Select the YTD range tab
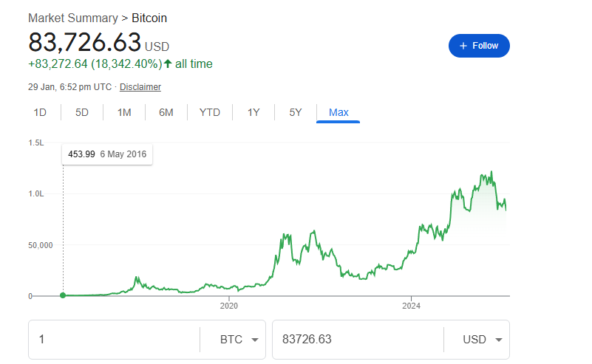 point(210,112)
